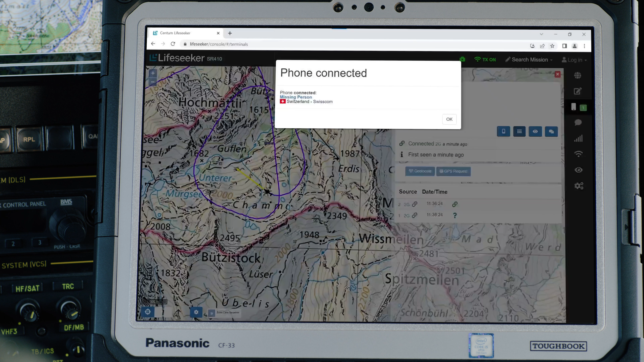Open the map settings gear button

pos(196,312)
